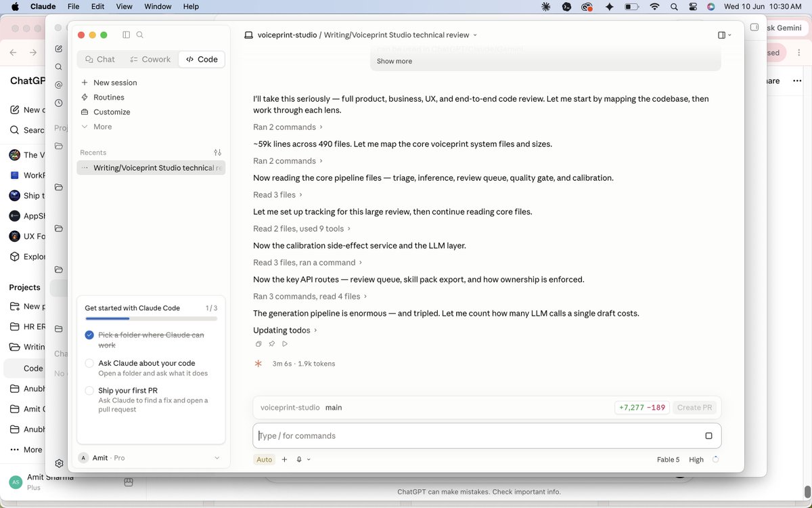Click the plus attach icon beside Auto

284,459
